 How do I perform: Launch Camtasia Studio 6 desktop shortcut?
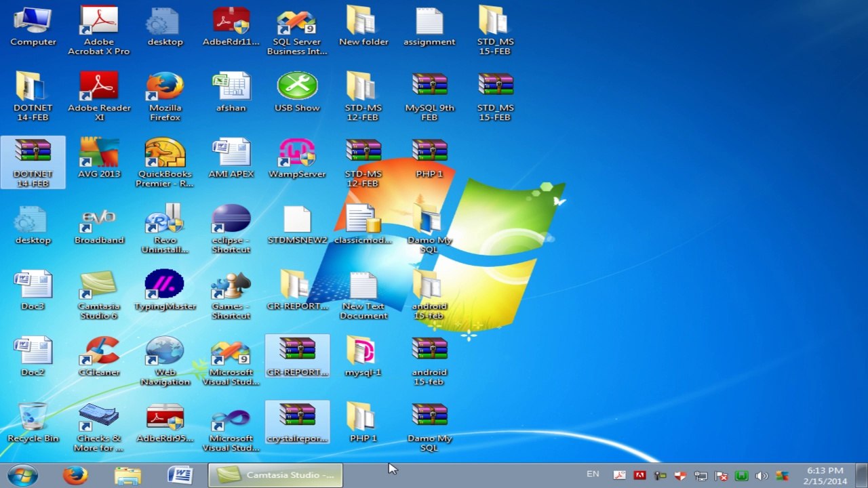point(99,295)
